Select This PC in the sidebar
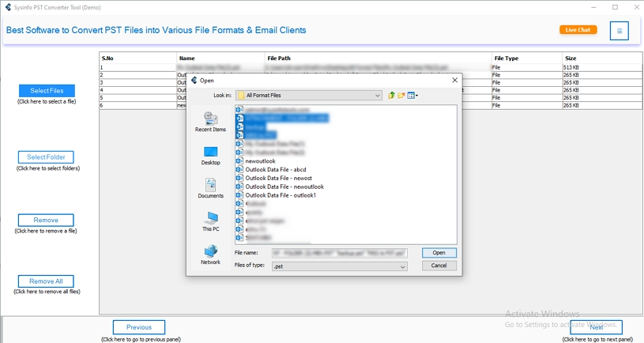Screen dimensions: 644x343 click(x=210, y=221)
